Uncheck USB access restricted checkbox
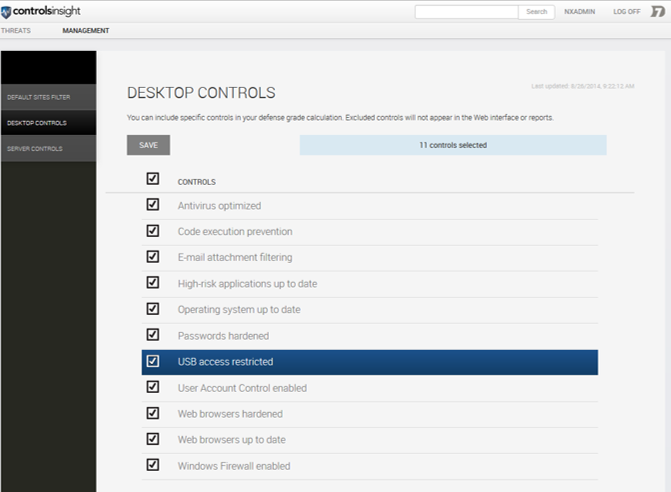The image size is (671, 492). pos(153,361)
